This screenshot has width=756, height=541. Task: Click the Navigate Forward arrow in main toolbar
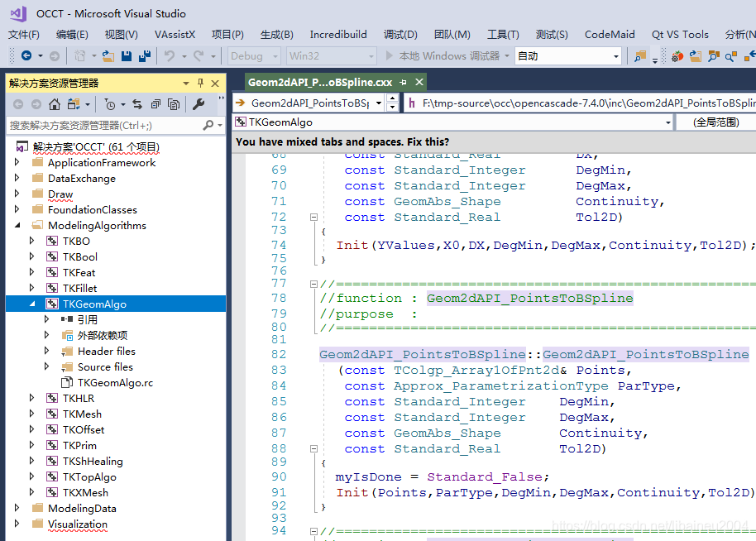click(55, 56)
